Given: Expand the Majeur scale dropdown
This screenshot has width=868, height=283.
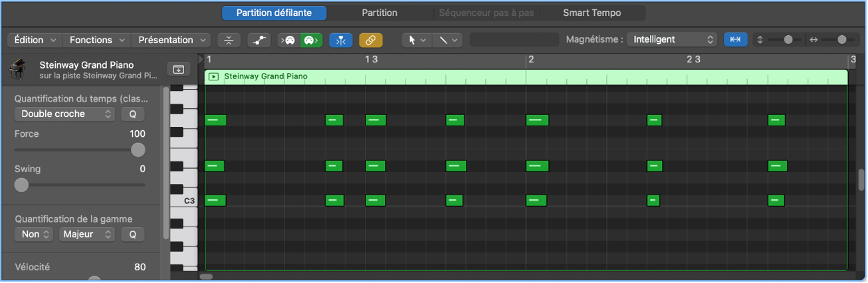Looking at the screenshot, I should (x=87, y=234).
